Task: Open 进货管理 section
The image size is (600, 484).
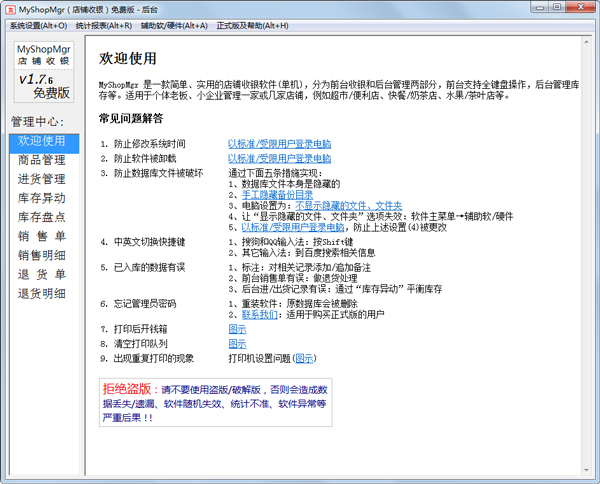Action: (x=42, y=179)
